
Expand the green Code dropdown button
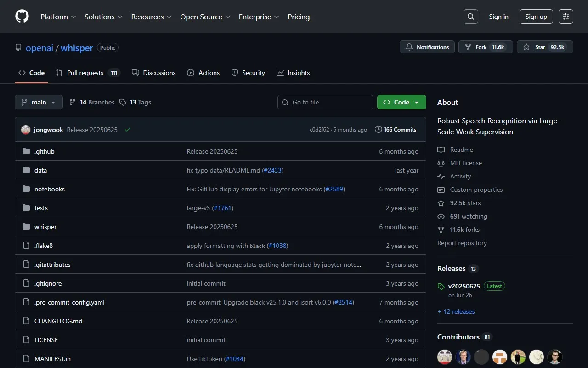click(x=401, y=102)
